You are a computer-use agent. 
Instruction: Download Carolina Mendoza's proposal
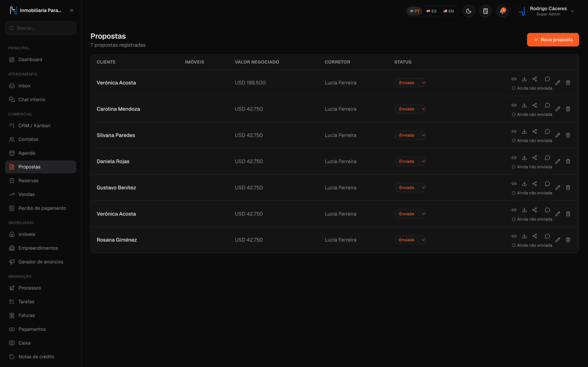(x=524, y=105)
